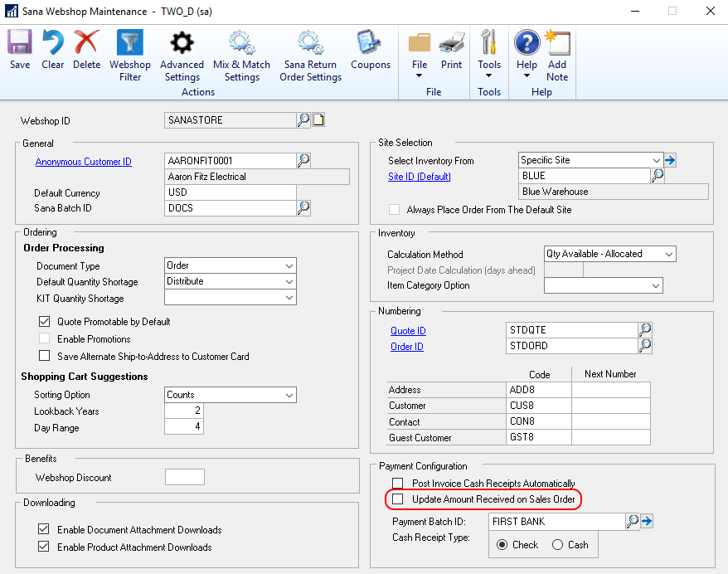Viewport: 728px width, 574px height.
Task: Follow the Order ID link
Action: [x=407, y=347]
